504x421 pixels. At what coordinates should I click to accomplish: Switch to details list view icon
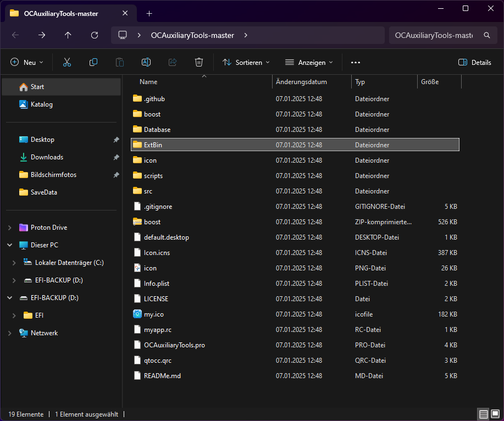(483, 414)
